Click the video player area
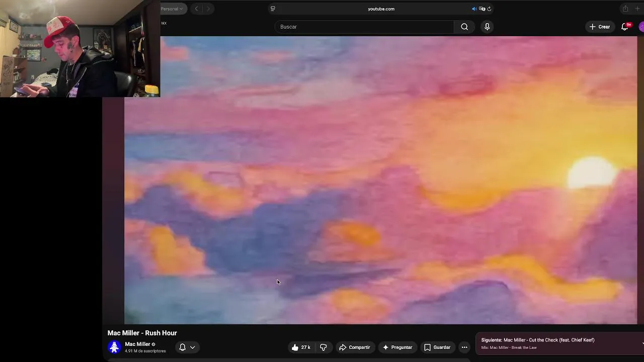 (380, 180)
